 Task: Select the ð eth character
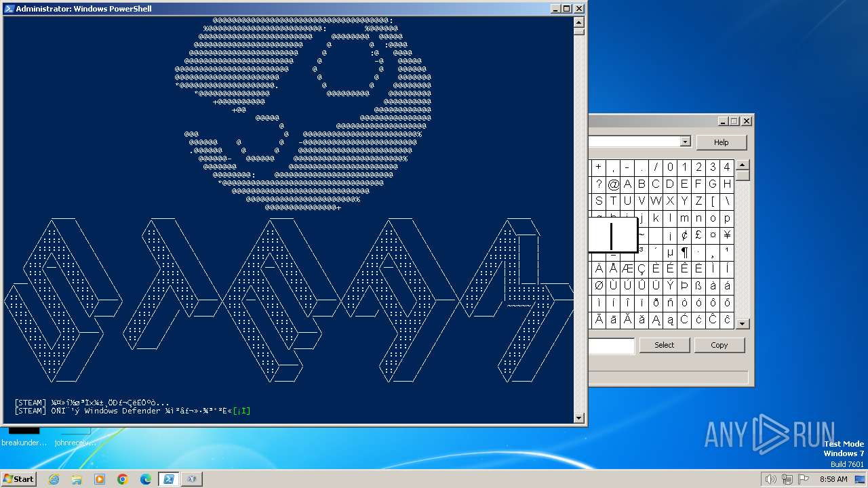click(656, 303)
